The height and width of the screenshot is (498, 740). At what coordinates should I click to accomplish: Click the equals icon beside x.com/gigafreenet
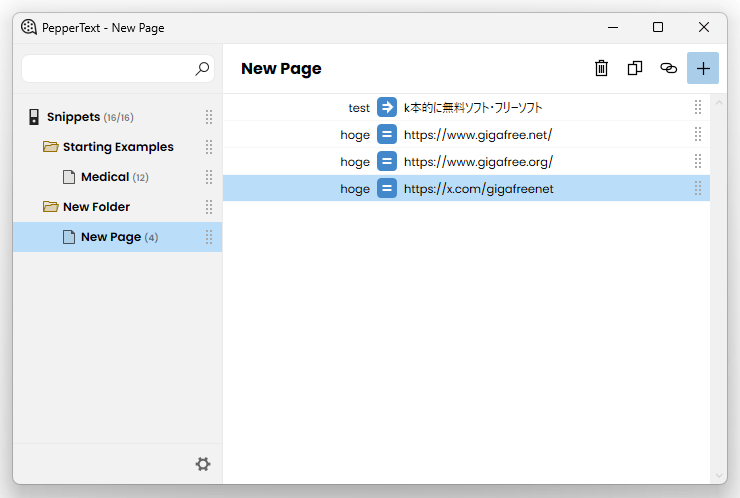387,189
